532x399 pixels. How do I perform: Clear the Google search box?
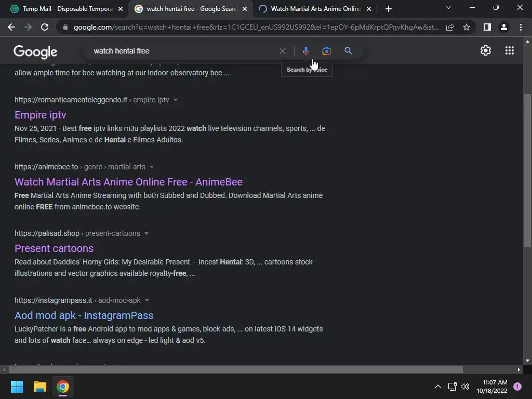click(282, 51)
